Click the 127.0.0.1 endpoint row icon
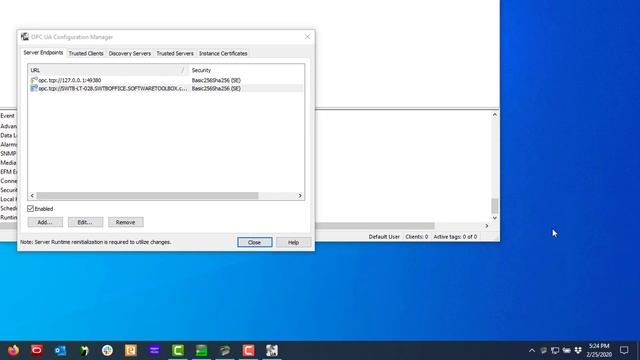 34,80
